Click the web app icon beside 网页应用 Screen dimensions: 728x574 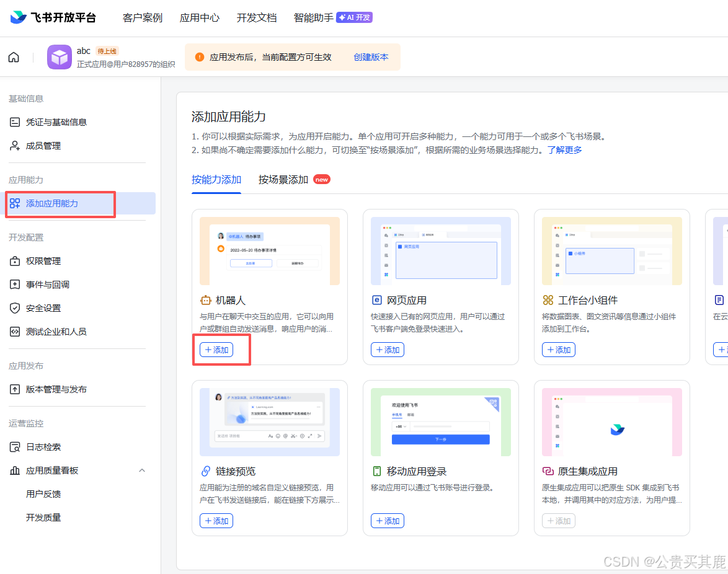click(377, 300)
